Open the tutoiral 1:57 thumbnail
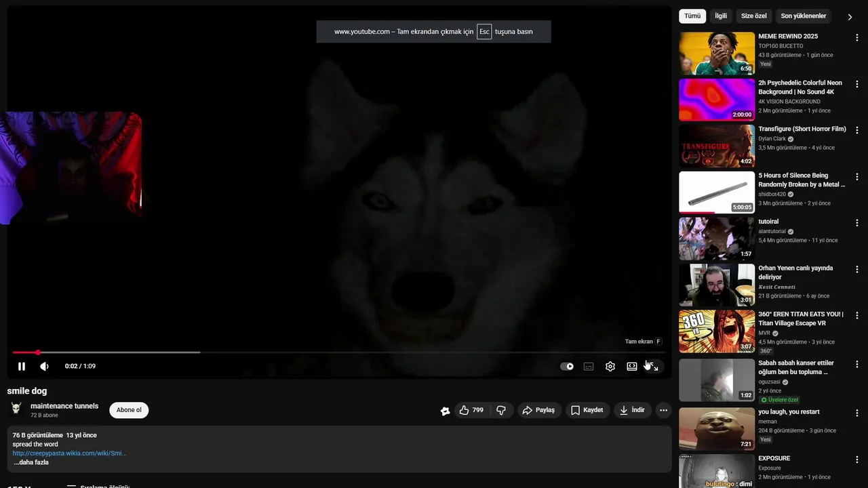The height and width of the screenshot is (488, 868). click(x=717, y=239)
